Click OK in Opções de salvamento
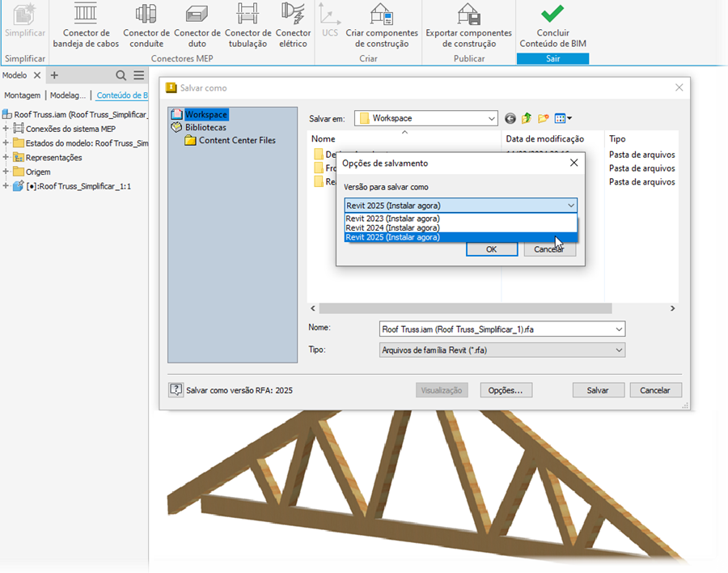The height and width of the screenshot is (573, 728). tap(492, 249)
